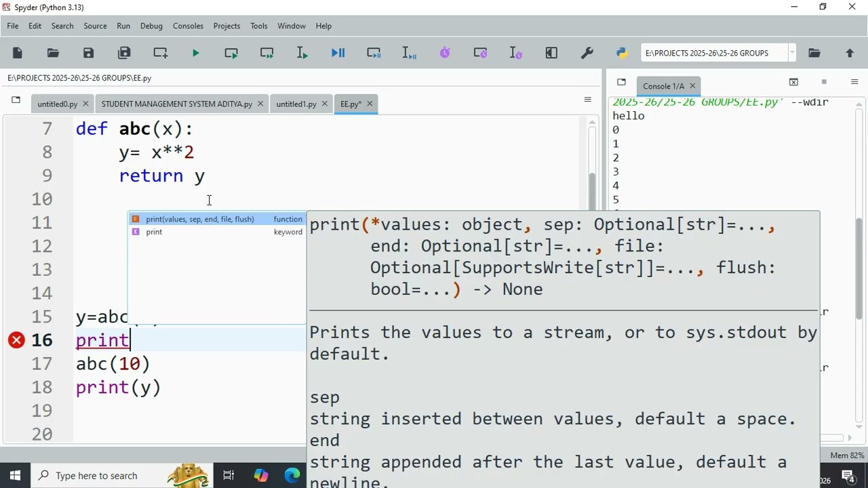Click the error marker on line 16
The height and width of the screenshot is (488, 868).
[x=16, y=340]
